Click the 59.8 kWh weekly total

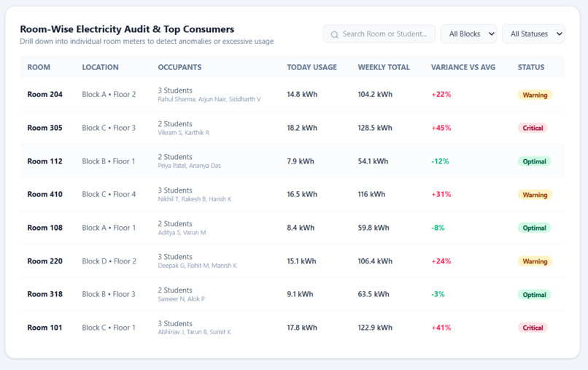(374, 228)
